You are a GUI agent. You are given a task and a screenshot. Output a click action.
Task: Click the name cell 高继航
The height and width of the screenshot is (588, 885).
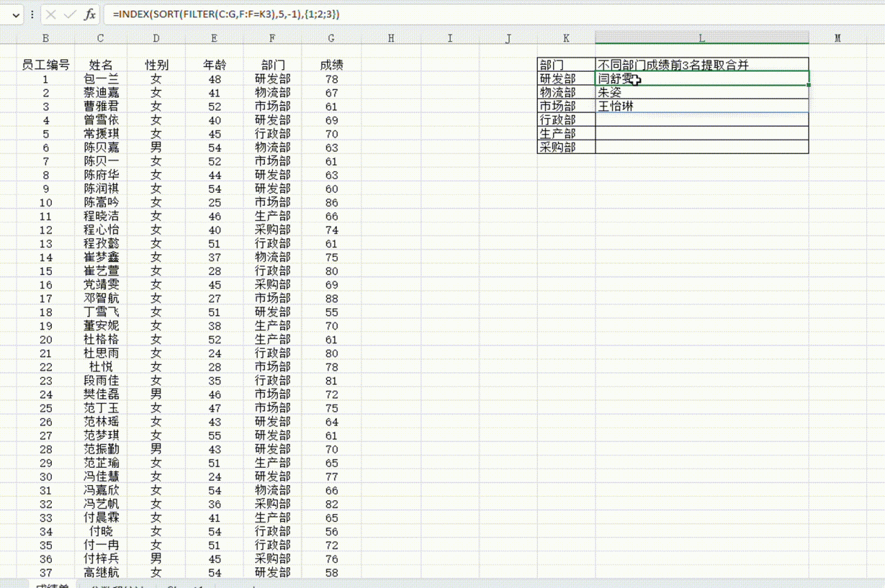101,572
